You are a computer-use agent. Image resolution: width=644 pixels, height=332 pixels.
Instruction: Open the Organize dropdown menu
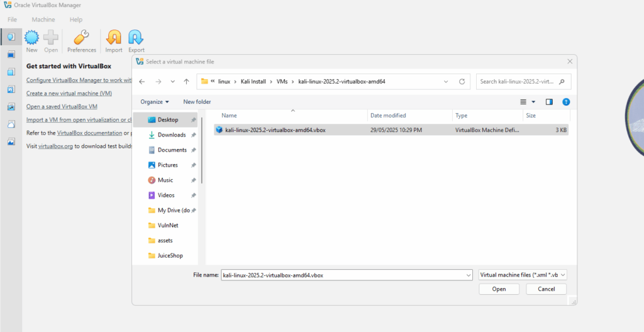[x=155, y=102]
